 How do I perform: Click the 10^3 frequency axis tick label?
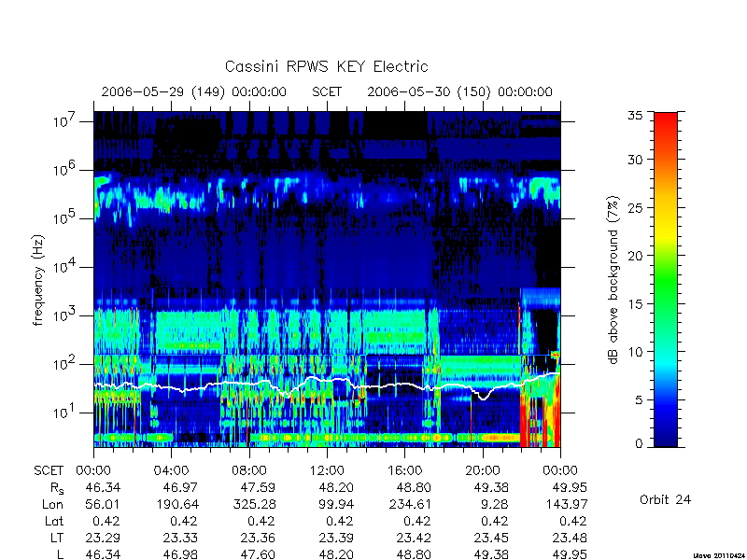65,315
